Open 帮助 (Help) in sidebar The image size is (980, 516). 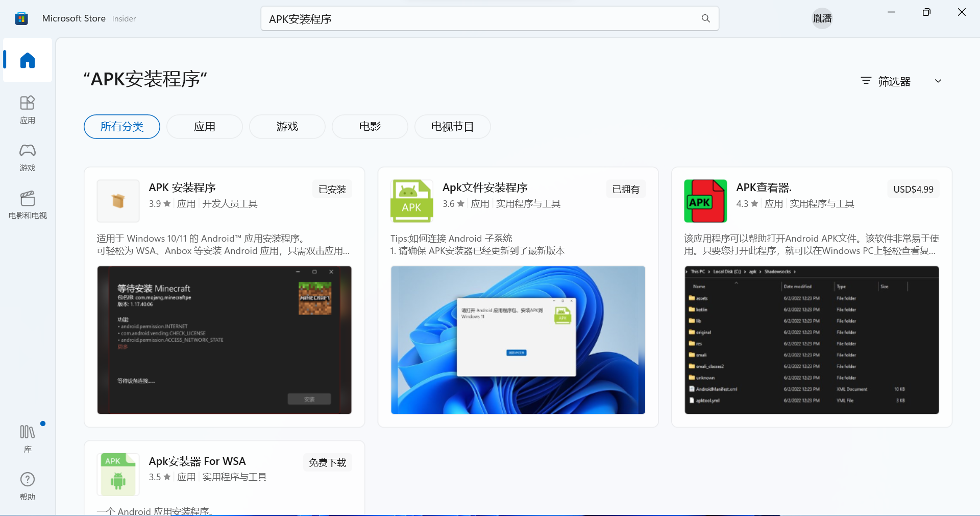pos(28,486)
